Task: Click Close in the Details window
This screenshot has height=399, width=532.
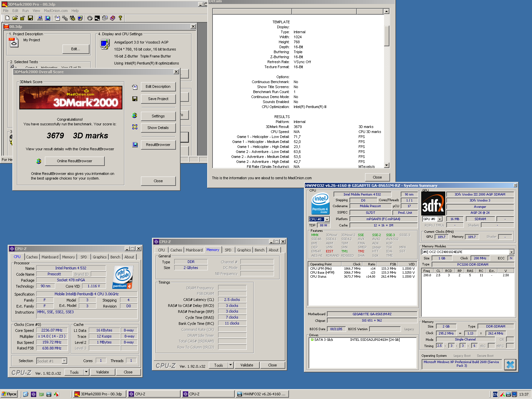Action: click(377, 177)
